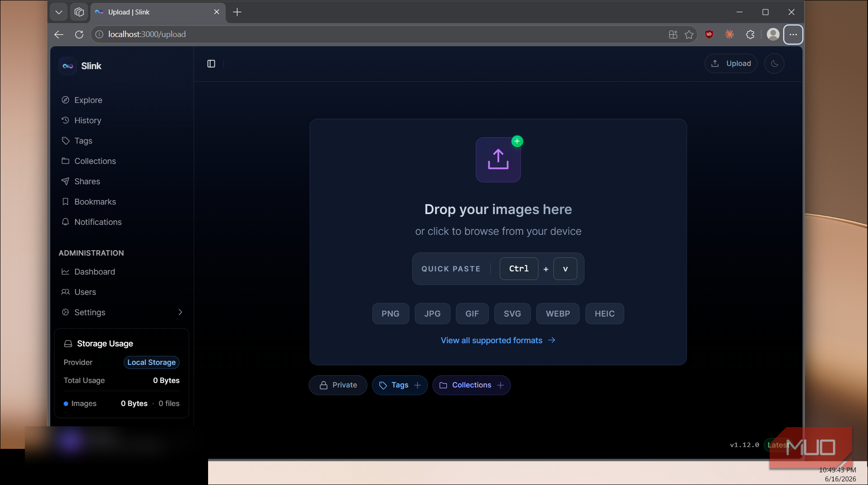Bookmark page with the star icon
868x485 pixels.
coord(689,34)
